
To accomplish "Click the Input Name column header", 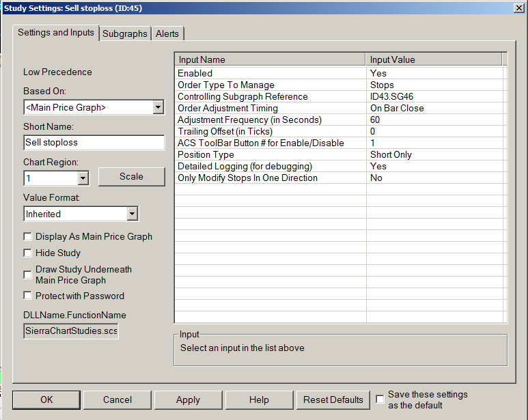I will click(270, 59).
